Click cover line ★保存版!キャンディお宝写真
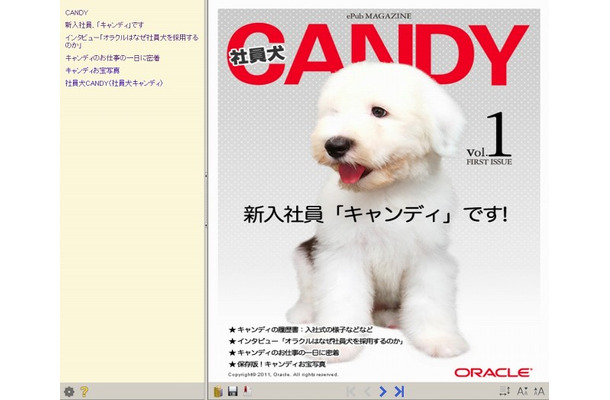This screenshot has width=610, height=400. (x=277, y=364)
